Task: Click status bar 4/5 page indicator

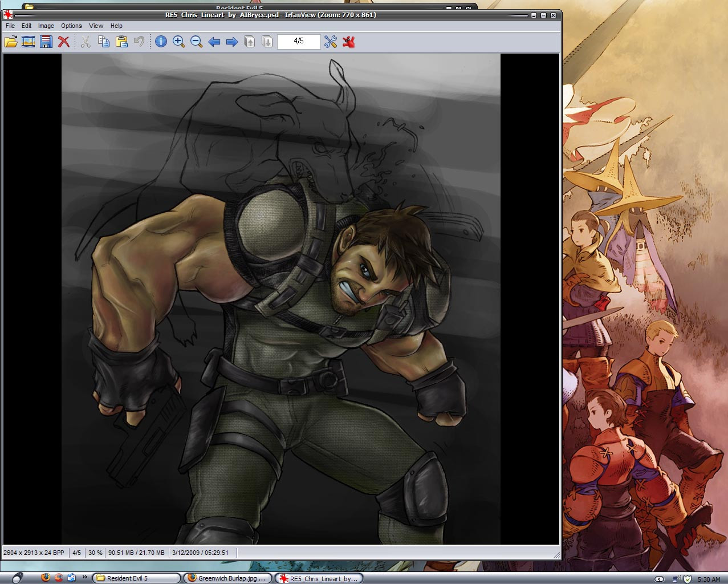Action: (x=77, y=553)
